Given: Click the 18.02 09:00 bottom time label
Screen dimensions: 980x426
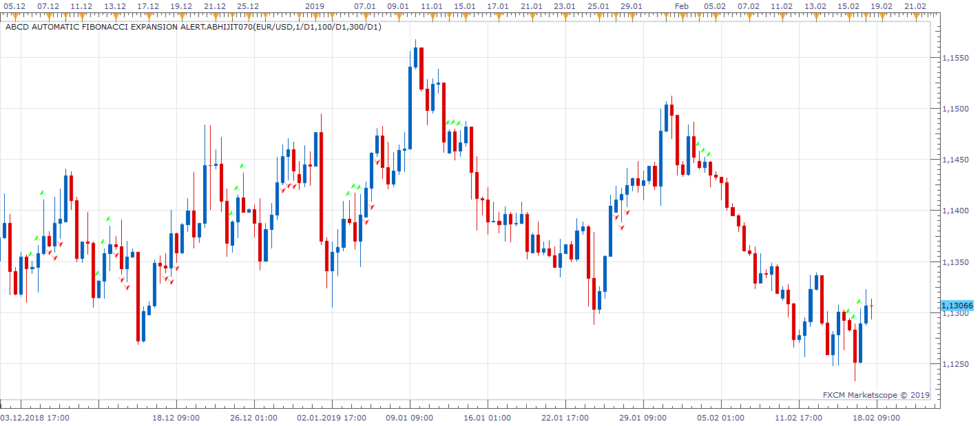Looking at the screenshot, I should pyautogui.click(x=876, y=418).
